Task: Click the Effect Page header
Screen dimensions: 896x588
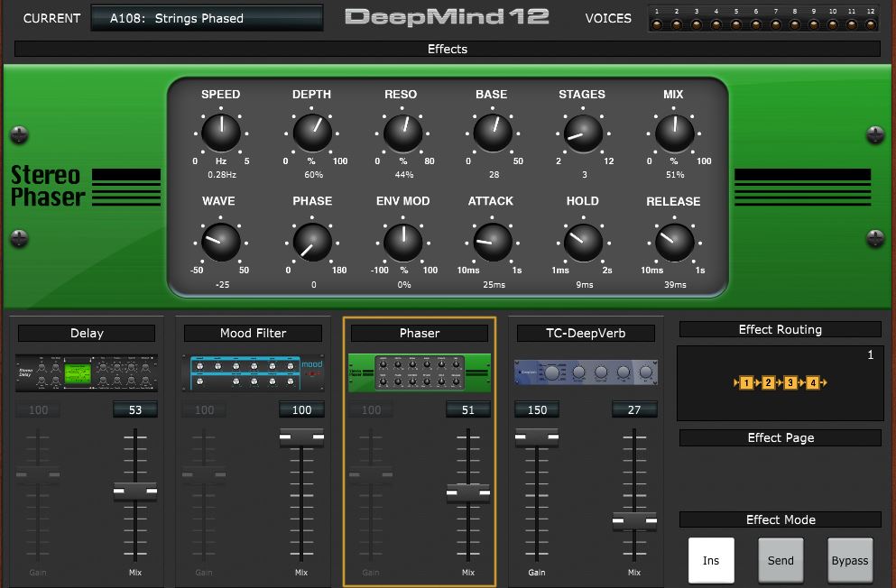Action: click(x=780, y=438)
